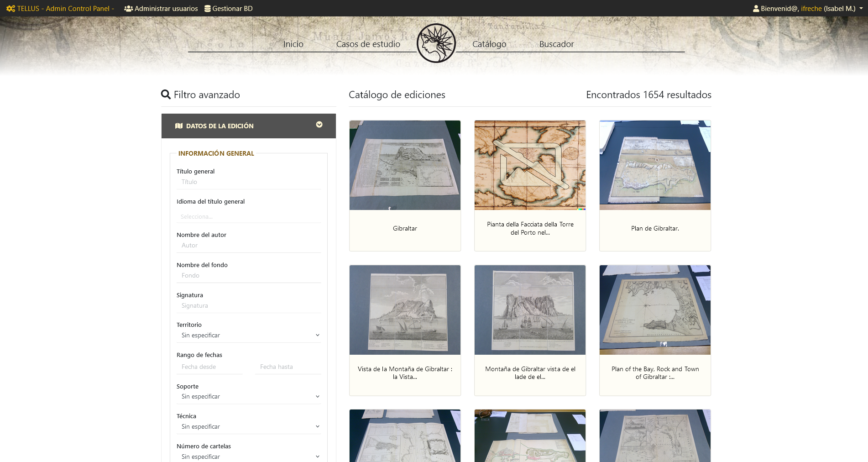Open the Gibraltar edition thumbnail
The width and height of the screenshot is (868, 462).
pos(404,165)
